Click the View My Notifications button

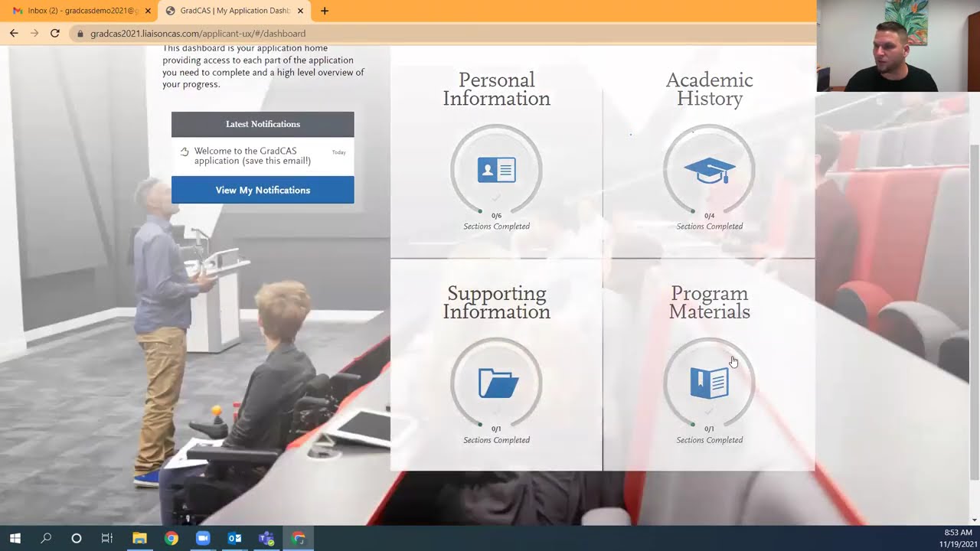[x=263, y=190]
